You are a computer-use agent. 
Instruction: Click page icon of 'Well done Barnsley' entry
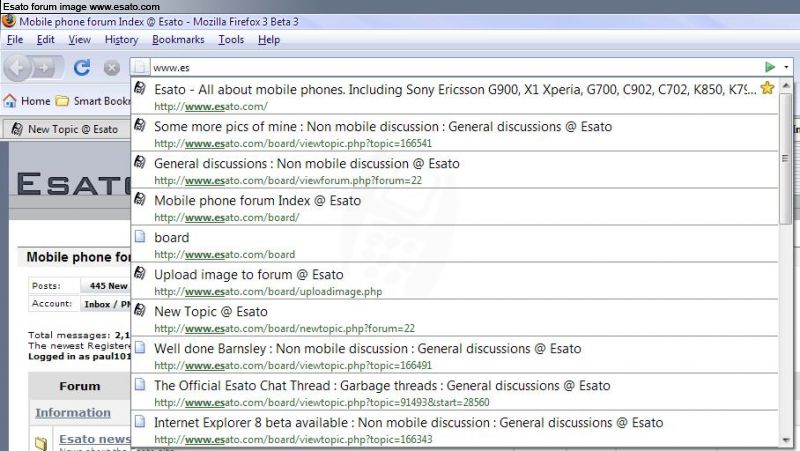(140, 347)
